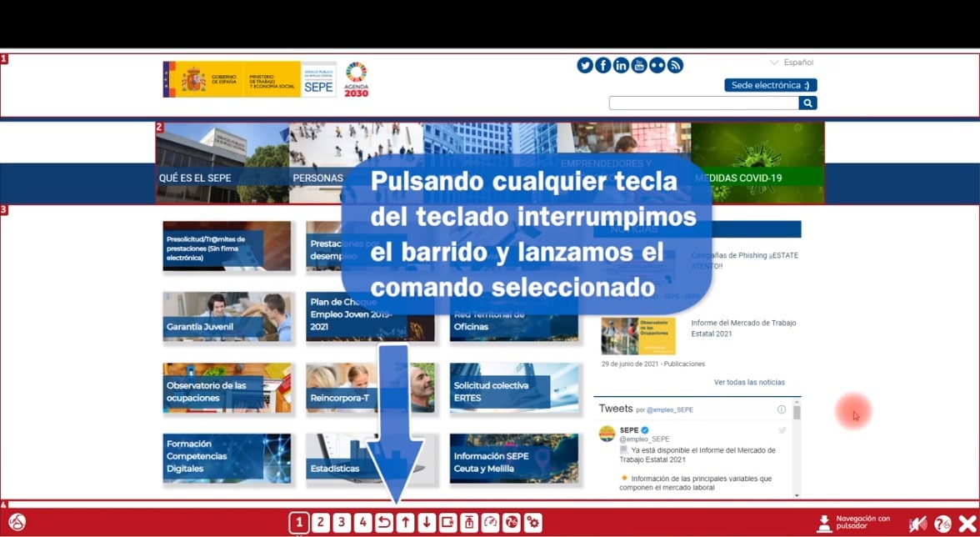
Task: Open the LinkedIn social icon
Action: [621, 65]
